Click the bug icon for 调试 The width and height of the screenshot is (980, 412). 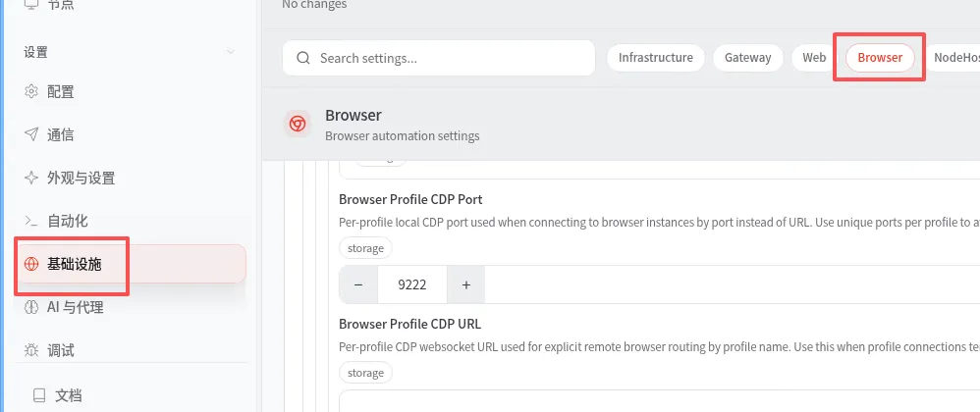point(31,350)
